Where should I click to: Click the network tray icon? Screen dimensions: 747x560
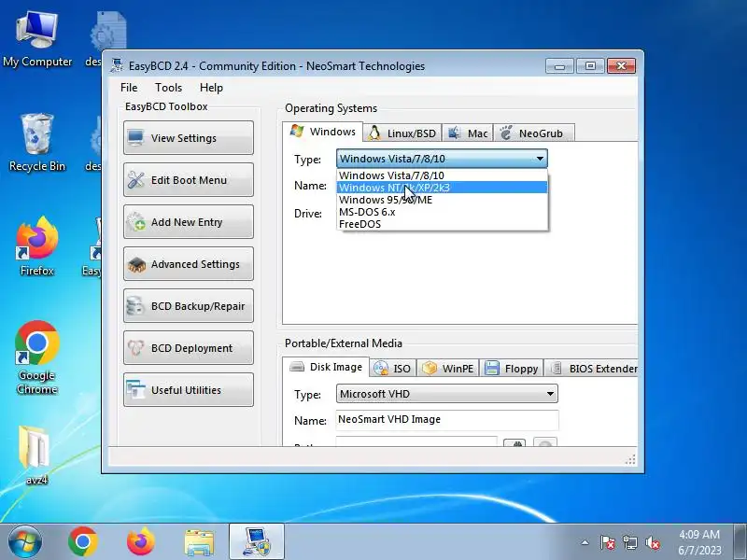click(x=629, y=542)
